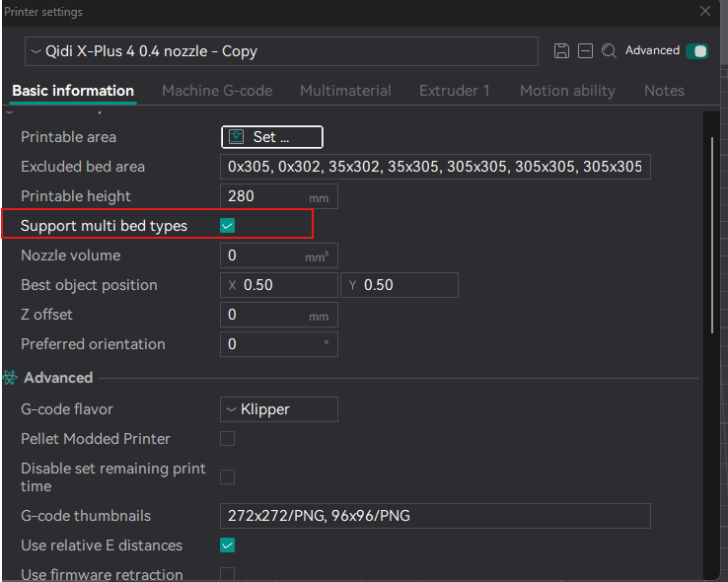
Task: Click the Printer settings title text
Action: (x=43, y=12)
